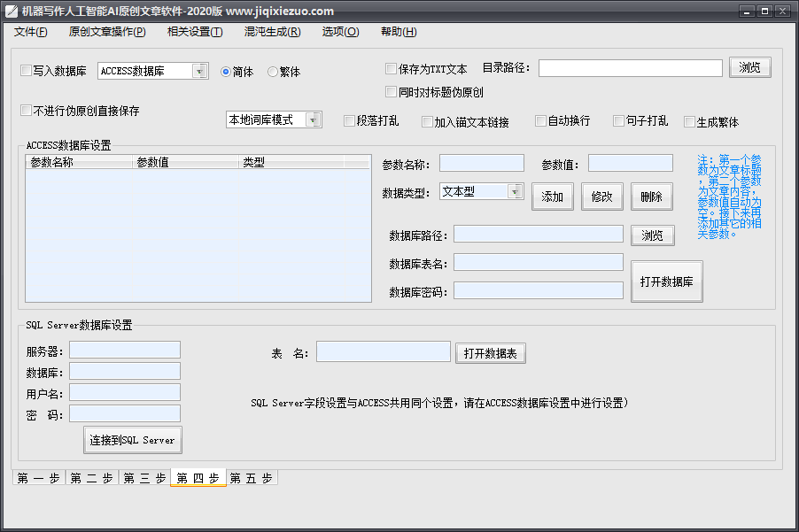Click the 打开数据库 button
The height and width of the screenshot is (532, 799).
pos(666,281)
